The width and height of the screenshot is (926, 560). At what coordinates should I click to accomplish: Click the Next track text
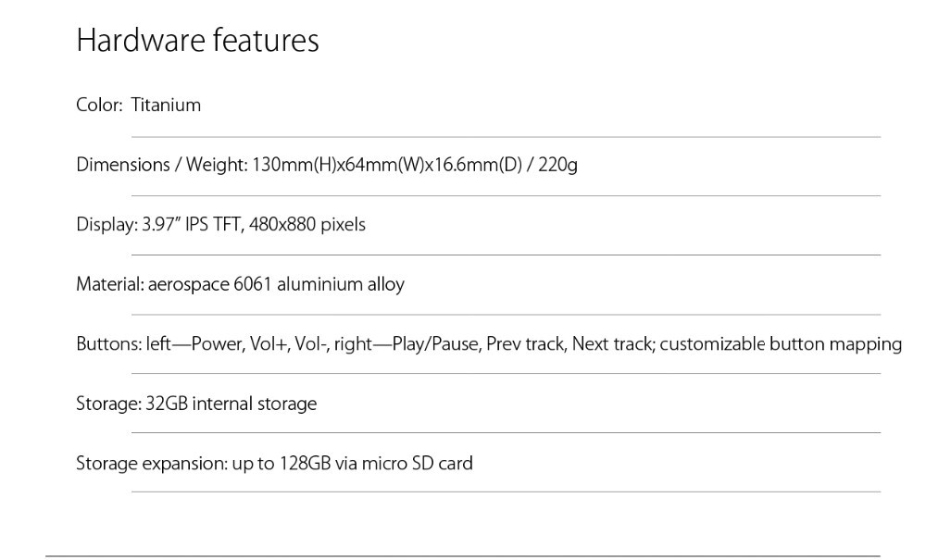612,344
